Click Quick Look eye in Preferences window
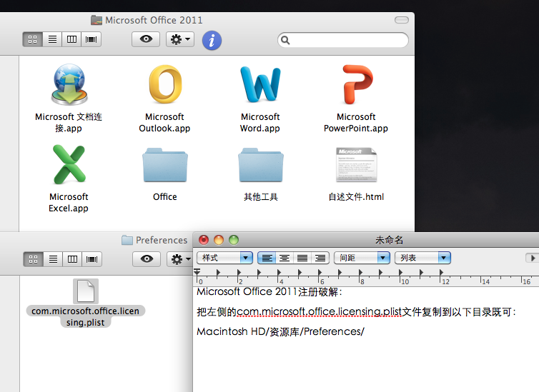Image resolution: width=539 pixels, height=392 pixels. (147, 258)
